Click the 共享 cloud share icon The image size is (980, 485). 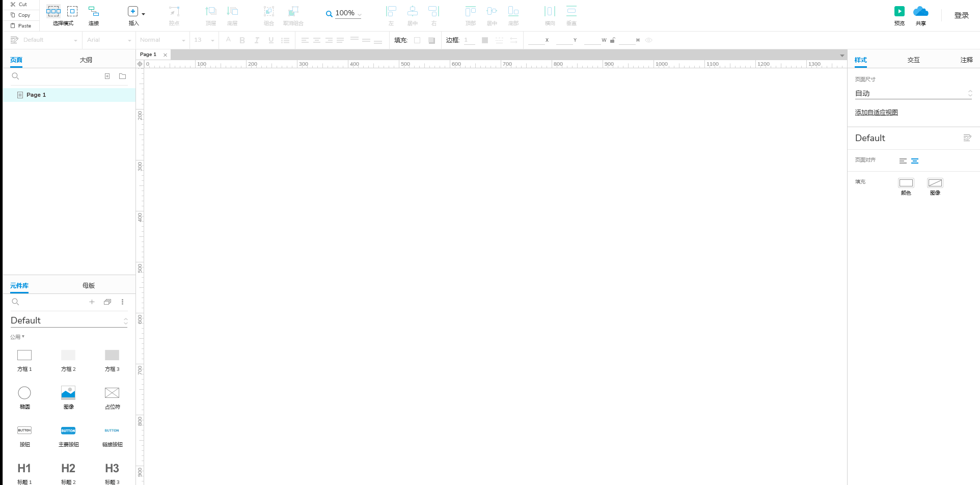pyautogui.click(x=921, y=11)
